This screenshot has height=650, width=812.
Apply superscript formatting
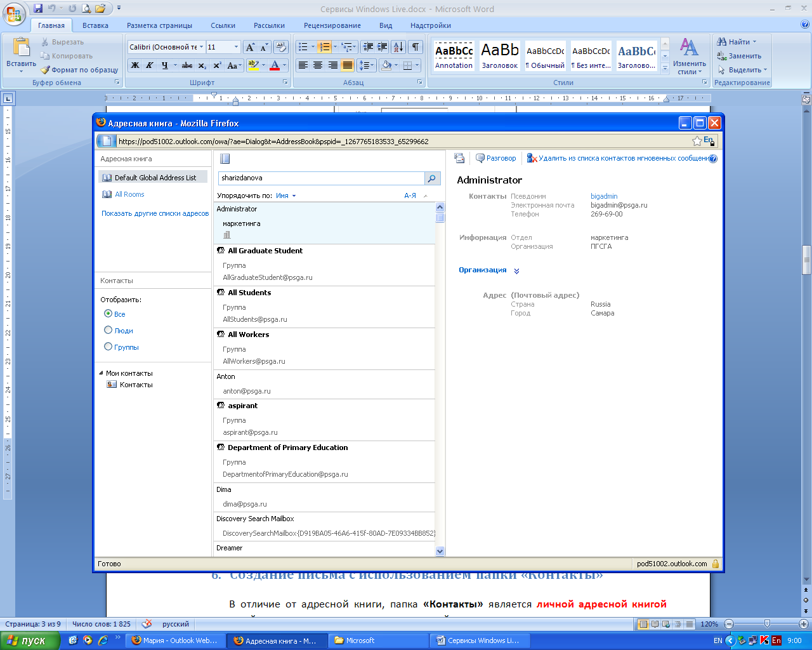(x=217, y=65)
